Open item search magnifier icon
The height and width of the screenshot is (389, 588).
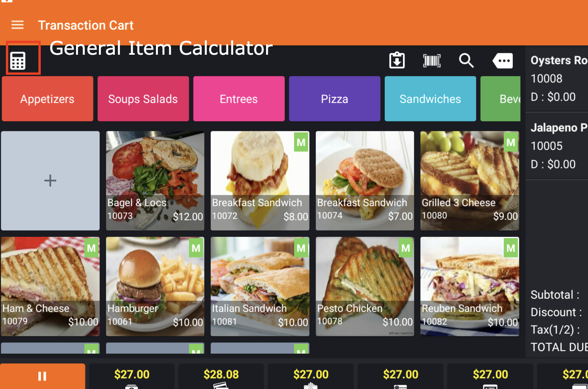click(466, 61)
